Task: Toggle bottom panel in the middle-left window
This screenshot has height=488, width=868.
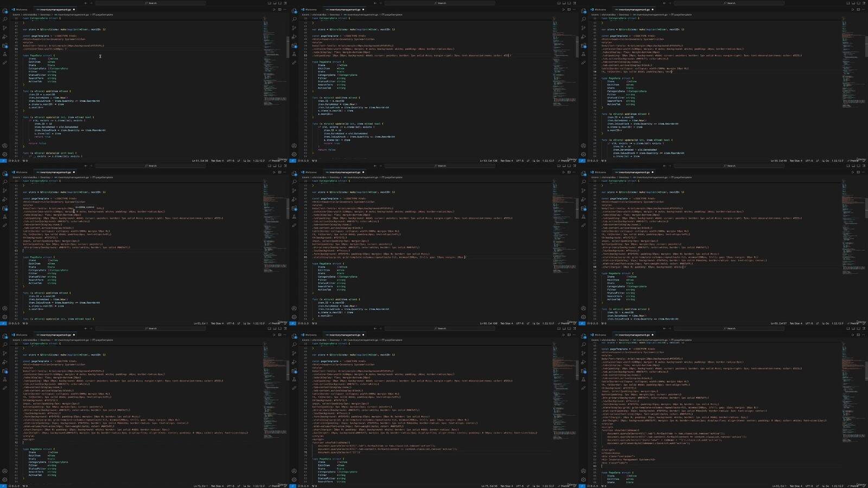Action: (x=275, y=166)
